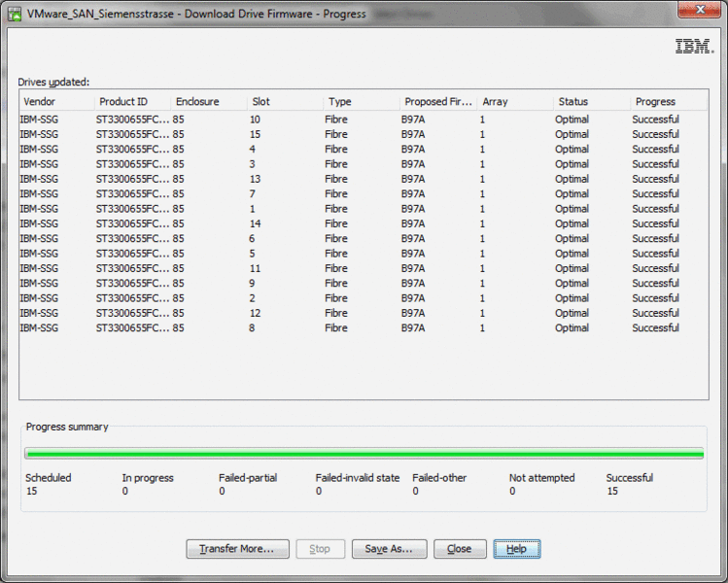Sort drives by Slot column

[x=285, y=102]
